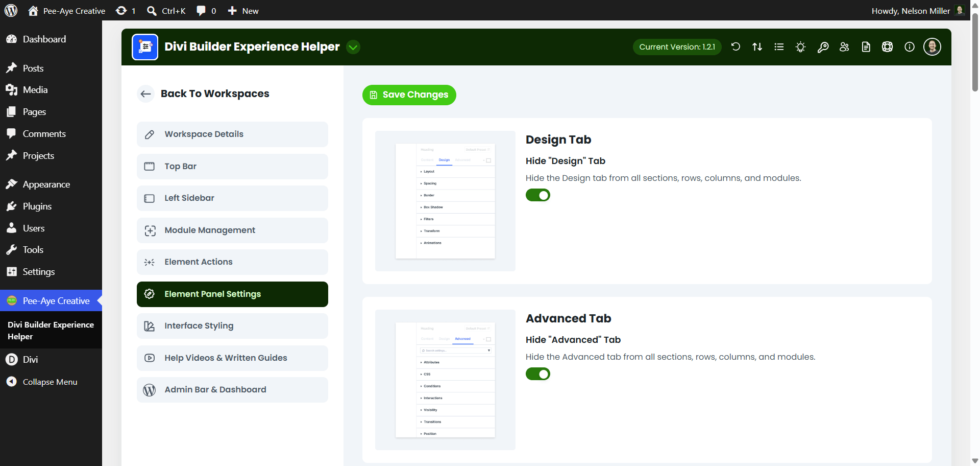Collapse the WordPress admin menu
This screenshot has height=466, width=980.
51,382
